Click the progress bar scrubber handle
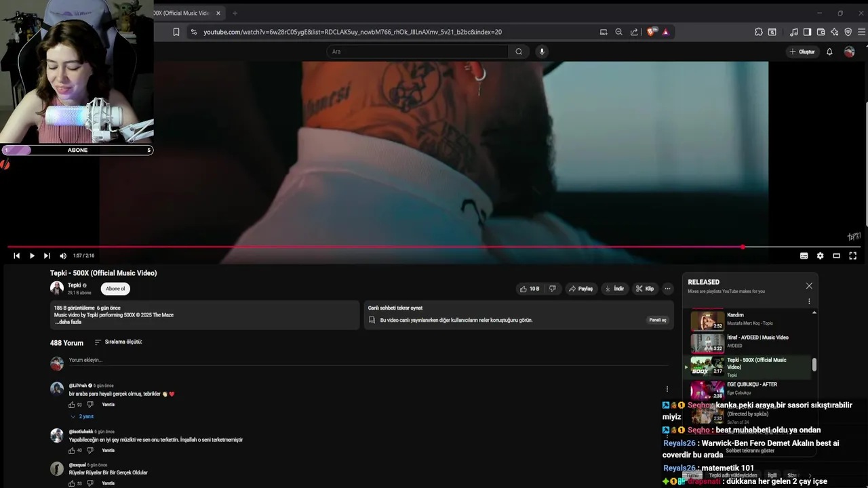 743,247
